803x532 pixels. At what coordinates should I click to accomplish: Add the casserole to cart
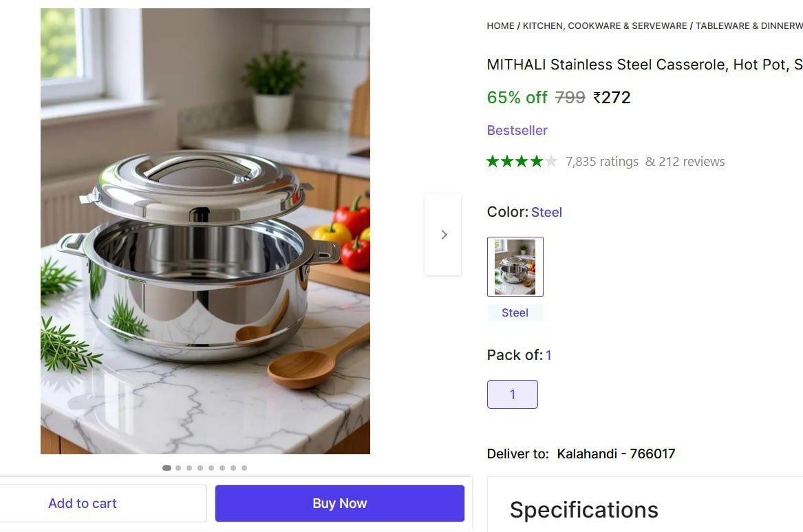coord(83,503)
